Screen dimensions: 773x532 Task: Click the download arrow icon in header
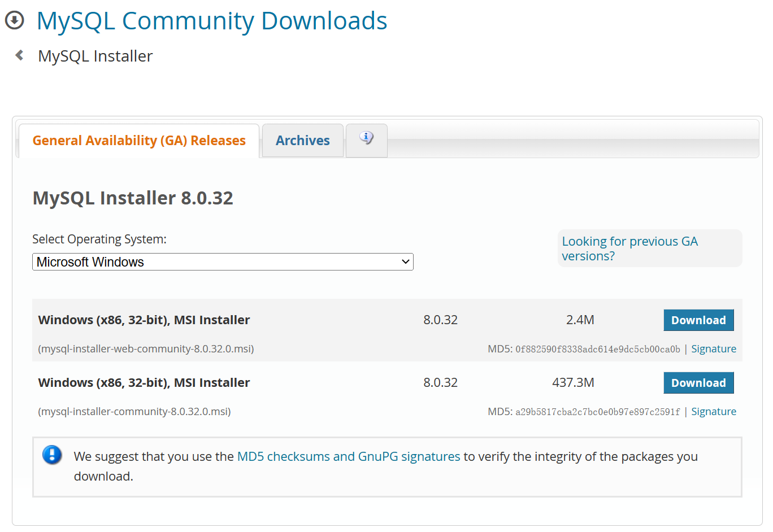14,20
